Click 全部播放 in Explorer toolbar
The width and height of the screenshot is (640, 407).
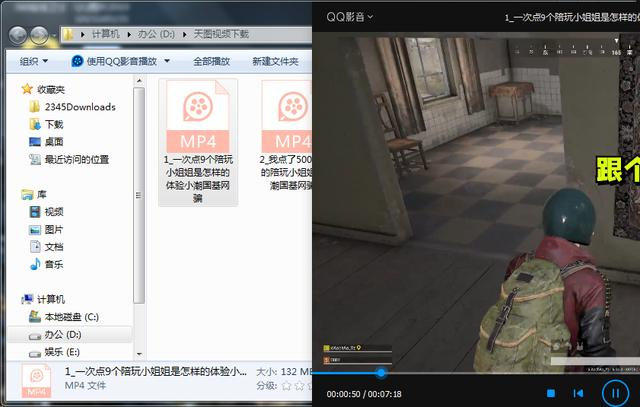coord(211,61)
